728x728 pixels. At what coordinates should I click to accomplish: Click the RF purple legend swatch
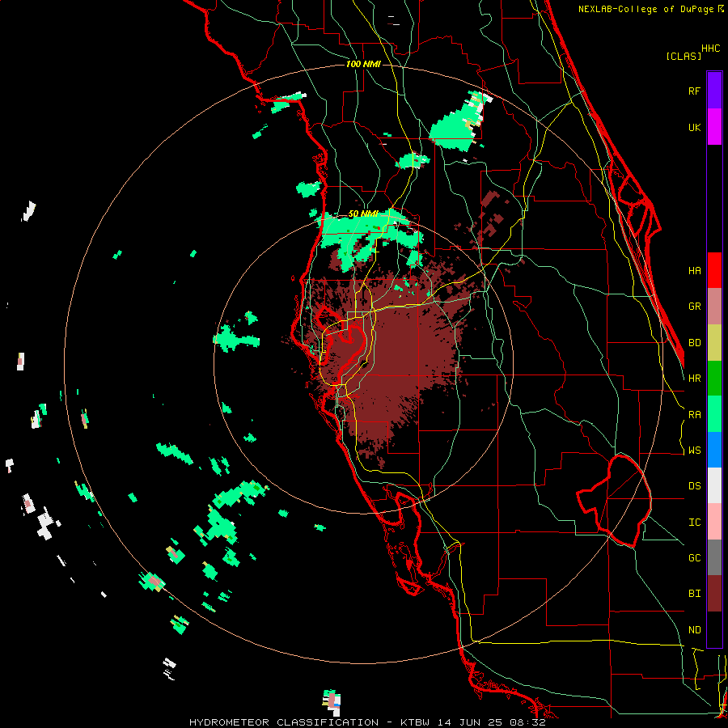pyautogui.click(x=714, y=91)
